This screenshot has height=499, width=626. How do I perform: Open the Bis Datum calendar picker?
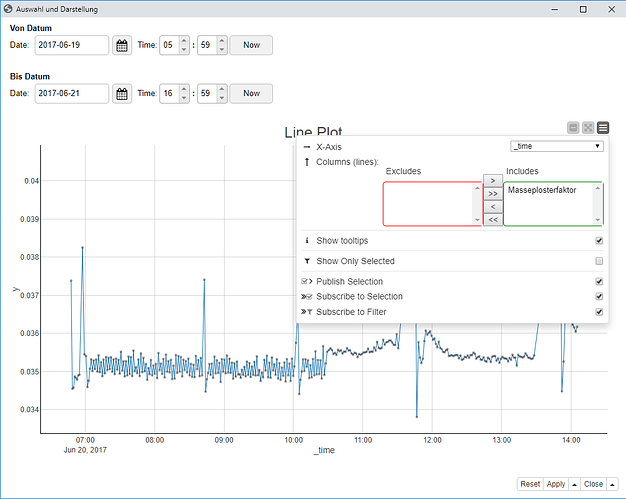122,93
